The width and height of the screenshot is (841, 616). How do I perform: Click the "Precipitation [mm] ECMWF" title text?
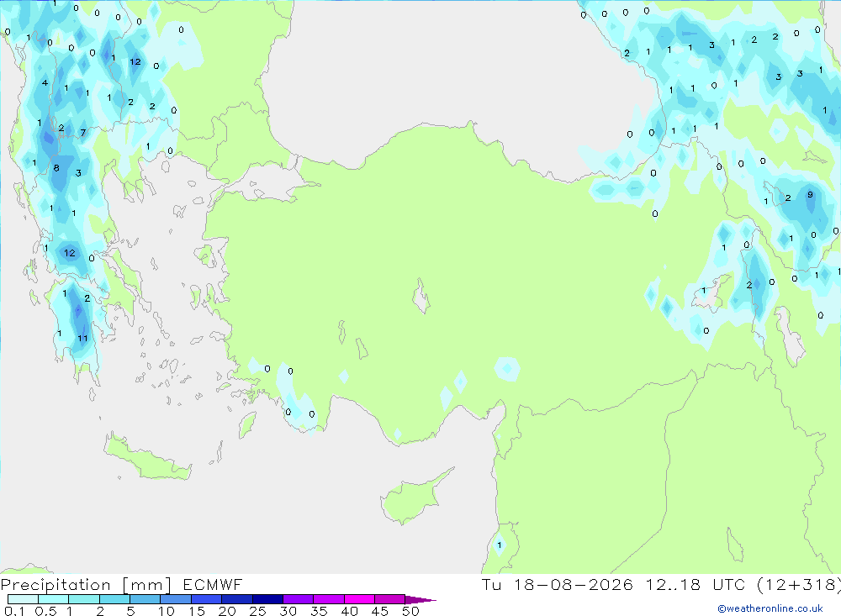122,585
